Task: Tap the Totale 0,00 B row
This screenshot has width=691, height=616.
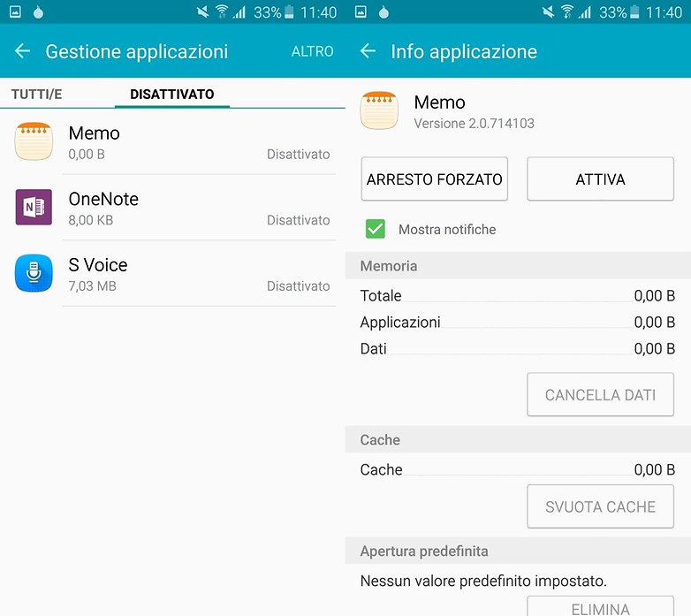Action: coord(518,296)
